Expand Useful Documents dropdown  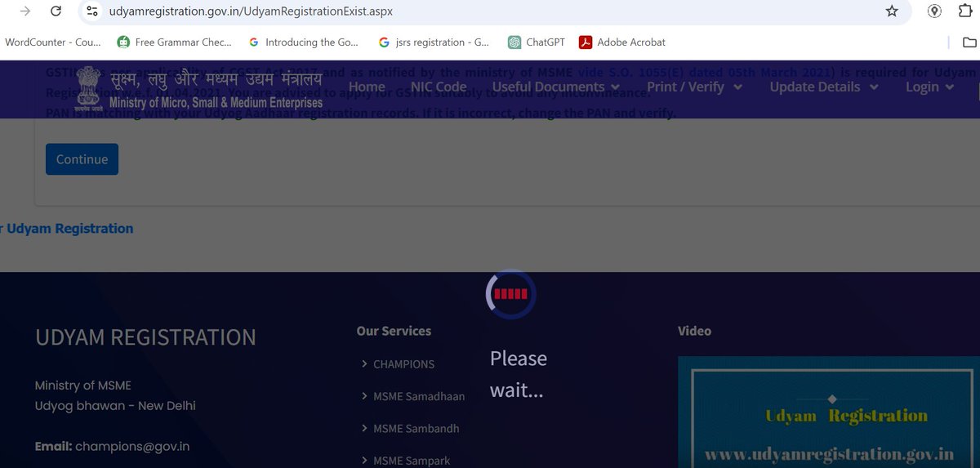557,87
